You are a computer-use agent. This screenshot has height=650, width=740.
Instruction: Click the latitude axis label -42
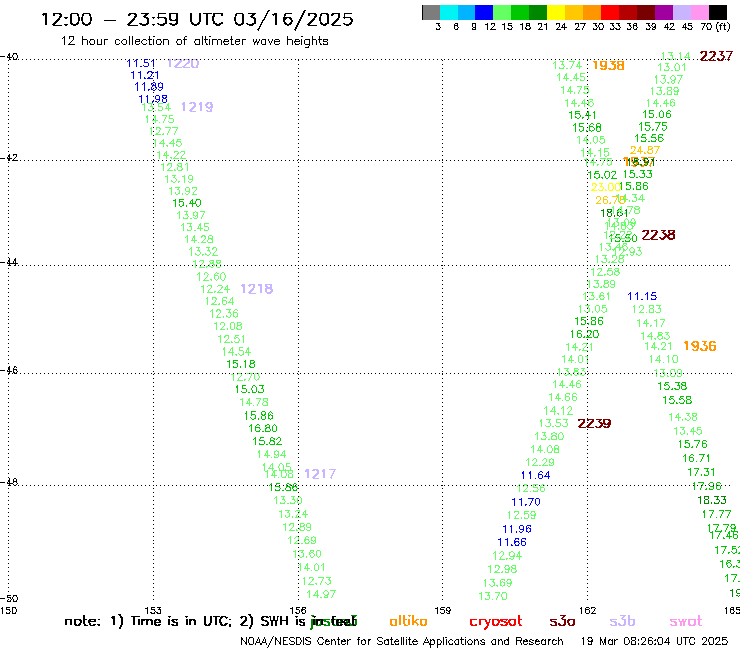pos(9,157)
